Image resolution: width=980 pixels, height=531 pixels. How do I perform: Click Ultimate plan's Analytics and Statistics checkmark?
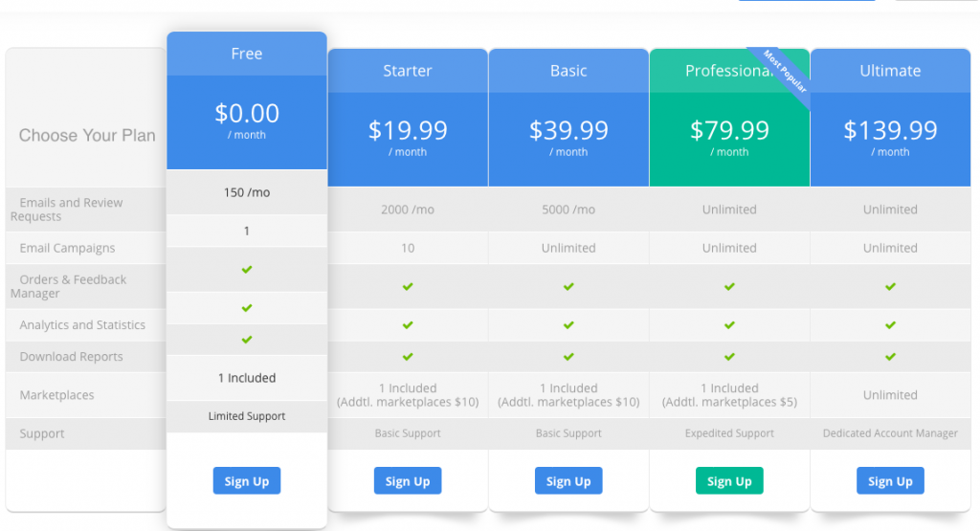click(891, 325)
